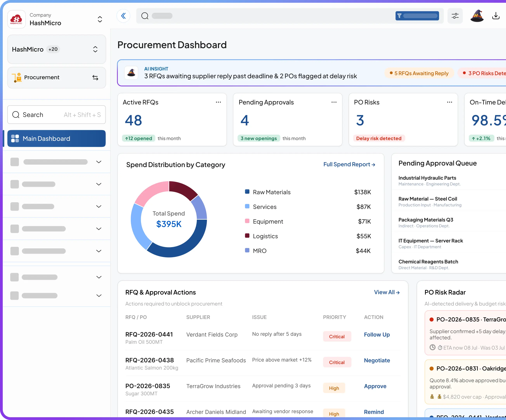The image size is (506, 420).
Task: Open Raw Material — Steel Coil queue item
Action: coord(428,199)
